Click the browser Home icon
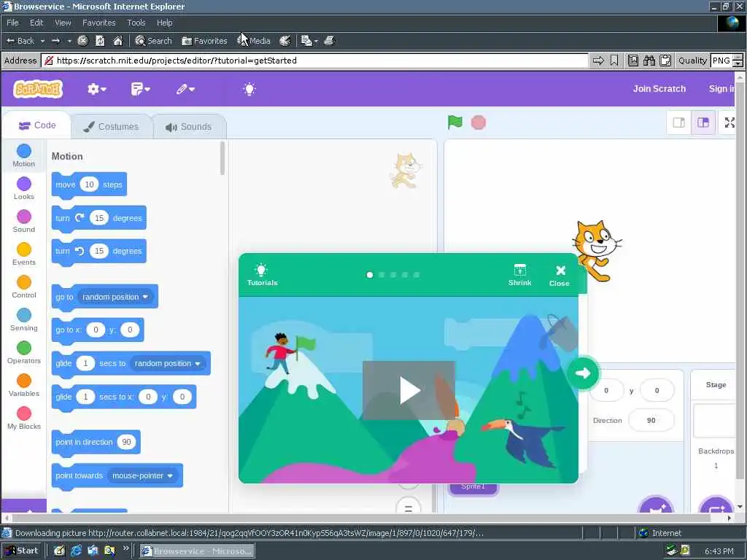The width and height of the screenshot is (747, 560). [117, 41]
